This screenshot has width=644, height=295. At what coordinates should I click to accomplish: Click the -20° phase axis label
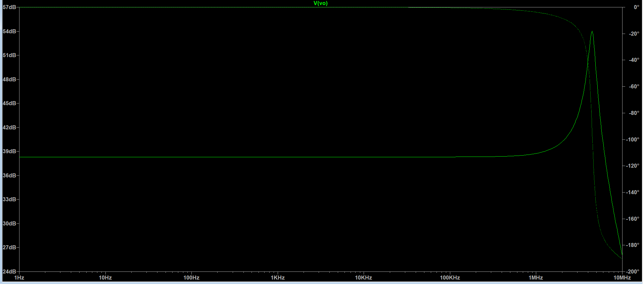pos(634,34)
